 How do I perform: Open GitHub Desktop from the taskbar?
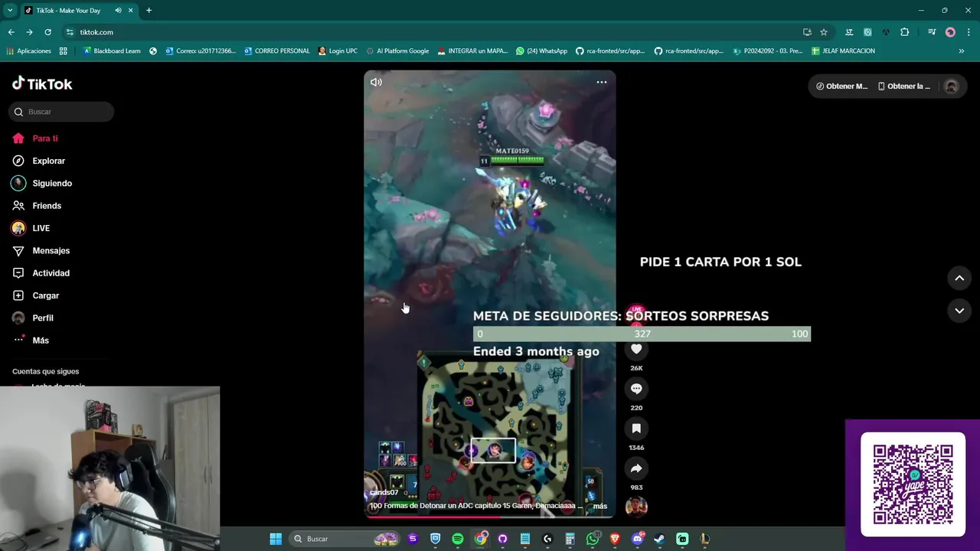tap(503, 539)
